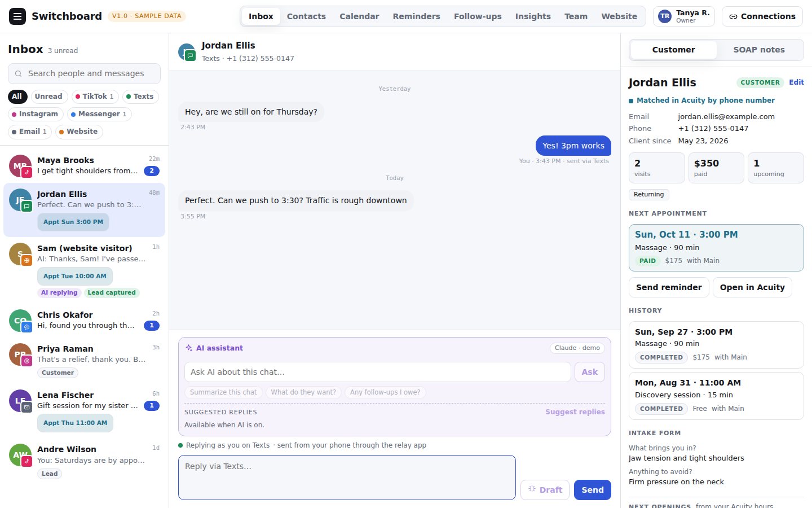Click the unread badge 2 on Maya Brooks

tap(152, 171)
